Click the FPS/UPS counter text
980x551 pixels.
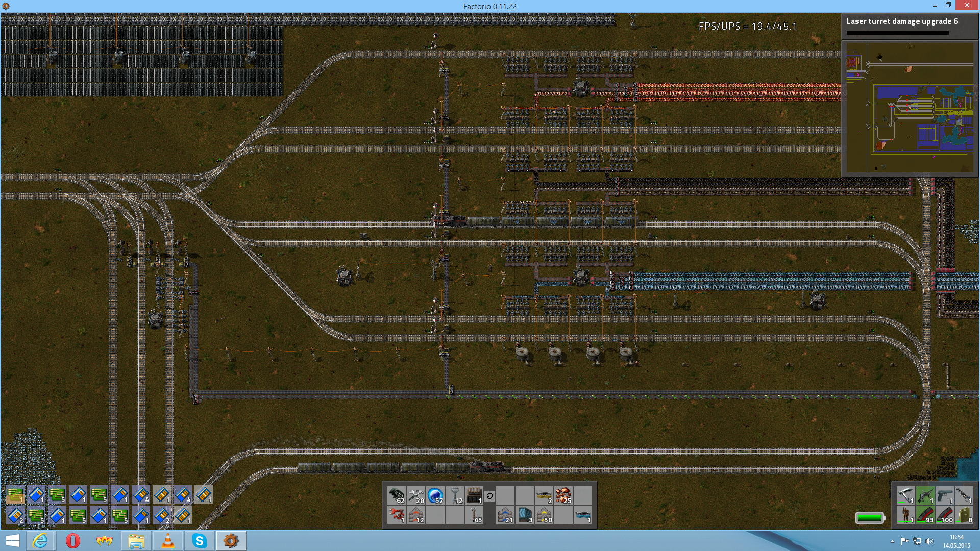[x=747, y=27]
